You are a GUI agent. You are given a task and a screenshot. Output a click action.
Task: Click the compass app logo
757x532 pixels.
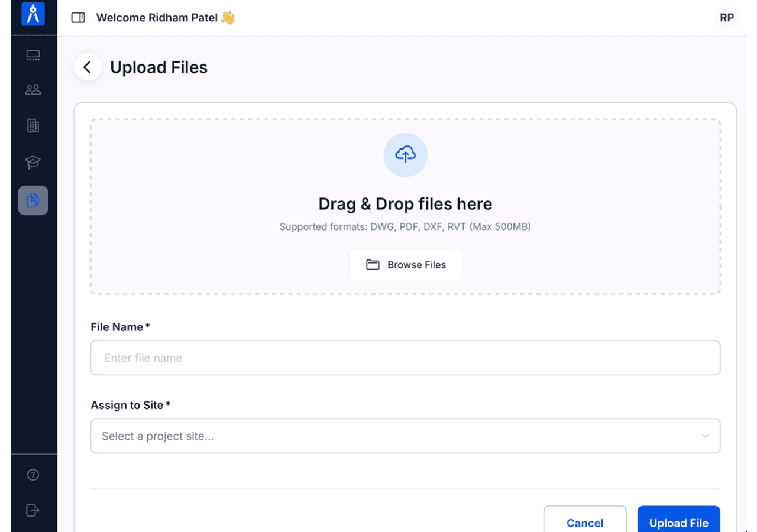coord(33,14)
